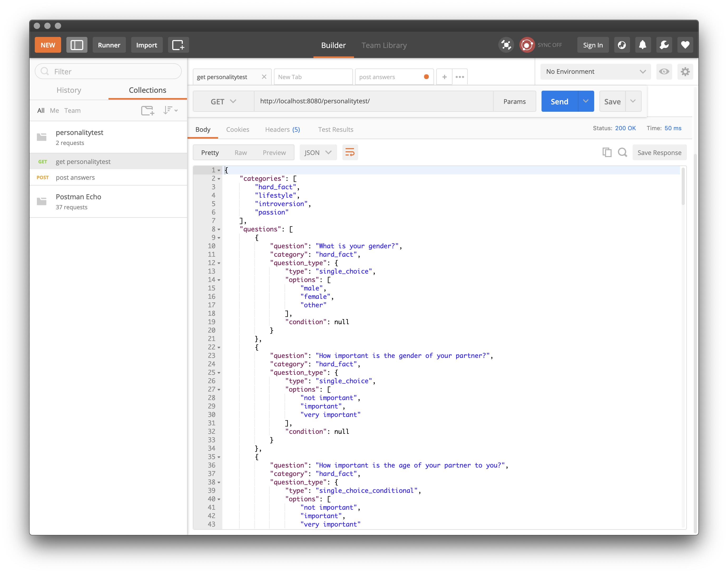
Task: Collapse options array at line 14
Action: pyautogui.click(x=219, y=280)
